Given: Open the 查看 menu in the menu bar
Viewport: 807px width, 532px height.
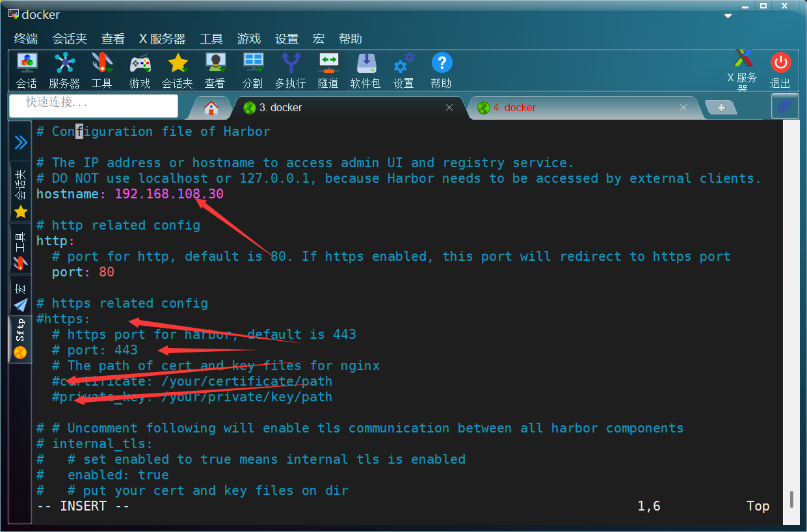Looking at the screenshot, I should tap(113, 39).
